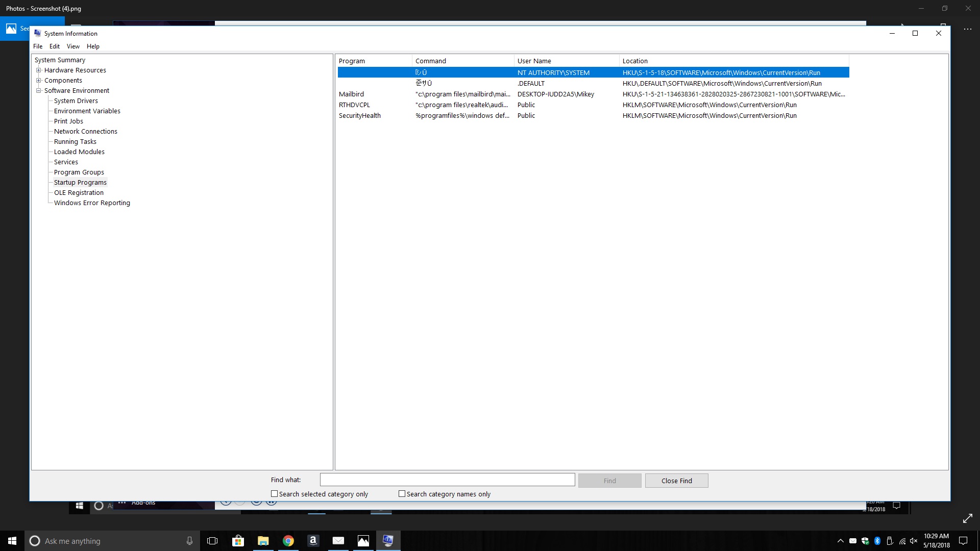Check Search category names only
980x551 pixels.
pyautogui.click(x=402, y=494)
